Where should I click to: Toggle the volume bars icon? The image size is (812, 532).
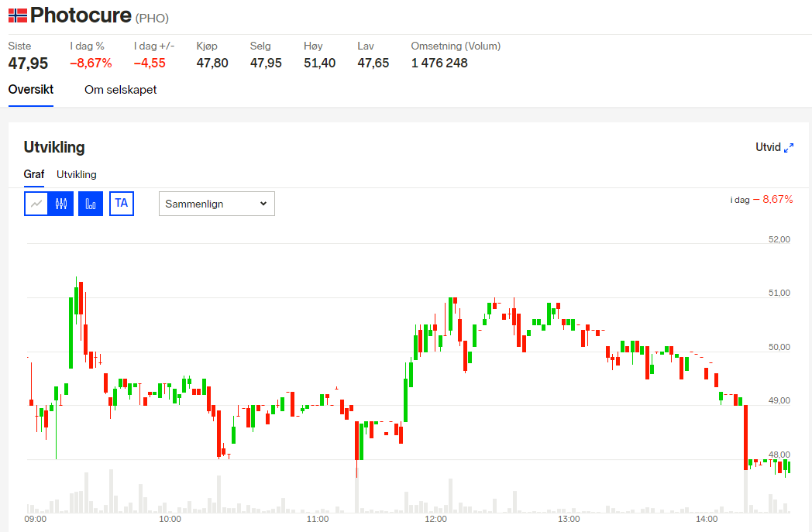(91, 204)
